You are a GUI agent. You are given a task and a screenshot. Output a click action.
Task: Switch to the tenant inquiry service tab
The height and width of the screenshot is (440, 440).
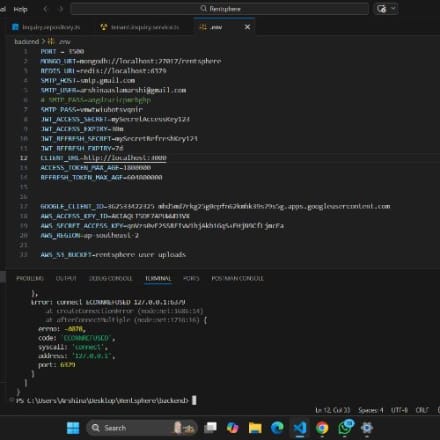[x=140, y=27]
